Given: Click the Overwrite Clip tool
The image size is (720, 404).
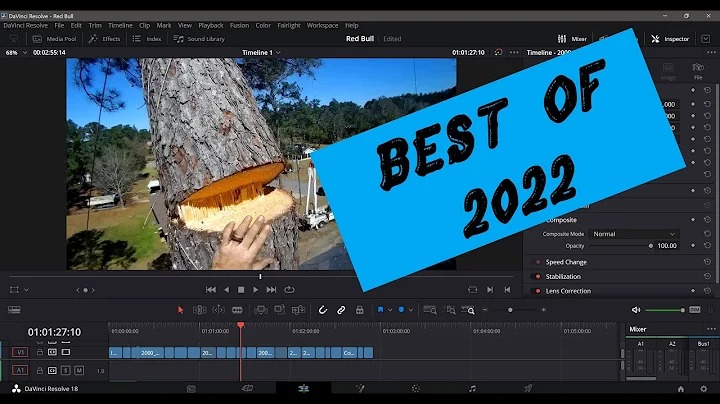Looking at the screenshot, I should 280,310.
